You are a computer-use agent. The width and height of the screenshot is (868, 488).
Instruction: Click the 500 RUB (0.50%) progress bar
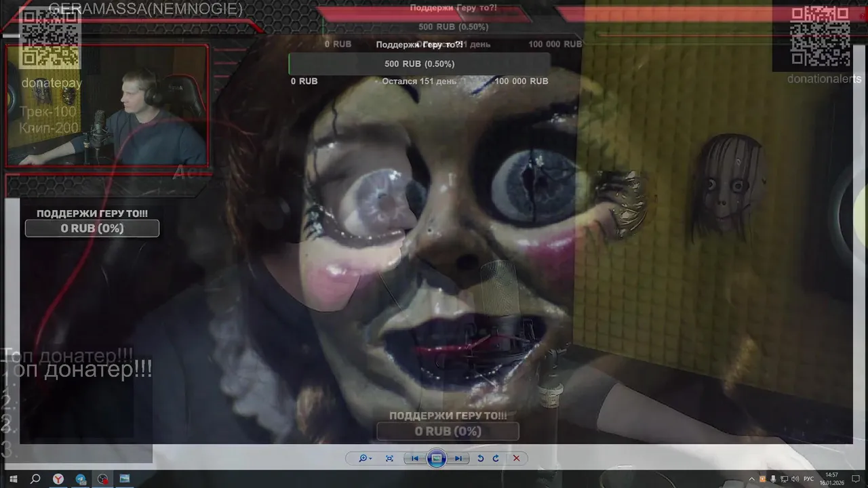419,64
